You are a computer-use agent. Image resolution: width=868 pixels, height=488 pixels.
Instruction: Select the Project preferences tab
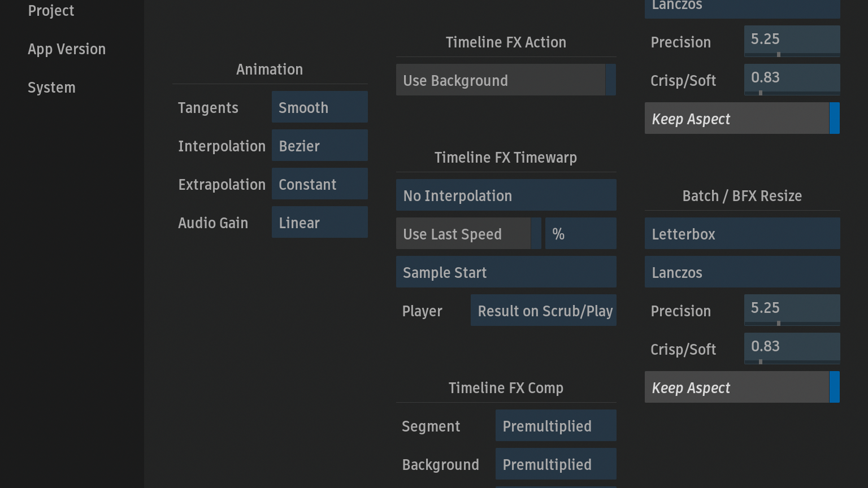(x=51, y=11)
